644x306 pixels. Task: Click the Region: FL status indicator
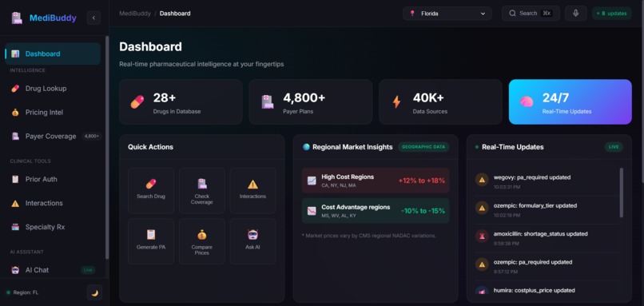[x=22, y=292]
